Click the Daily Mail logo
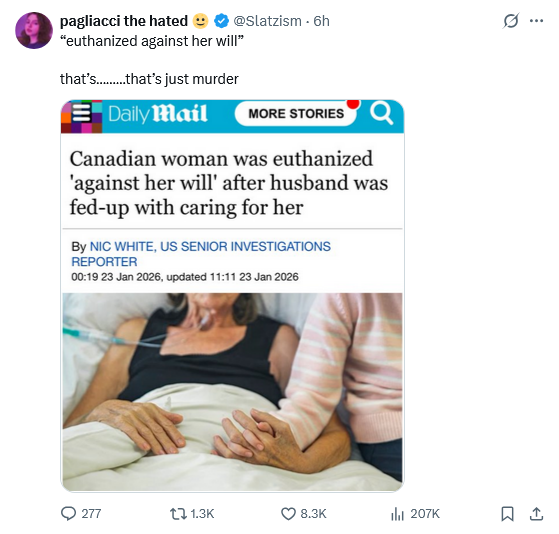The image size is (559, 534). (x=157, y=114)
